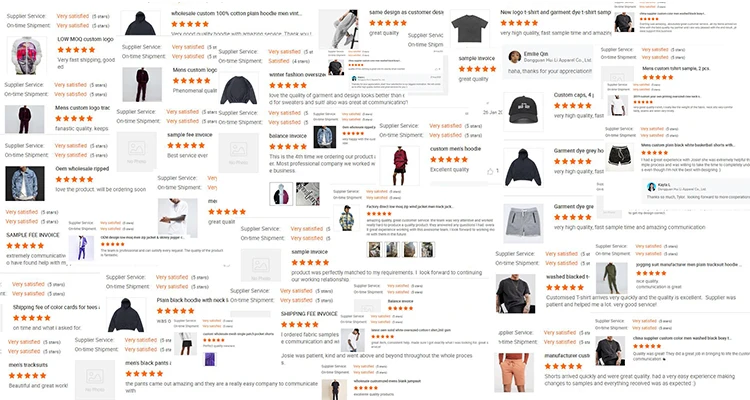View the grey jogger pants product image
Viewport: 750px width, 400px height.
pos(338,28)
